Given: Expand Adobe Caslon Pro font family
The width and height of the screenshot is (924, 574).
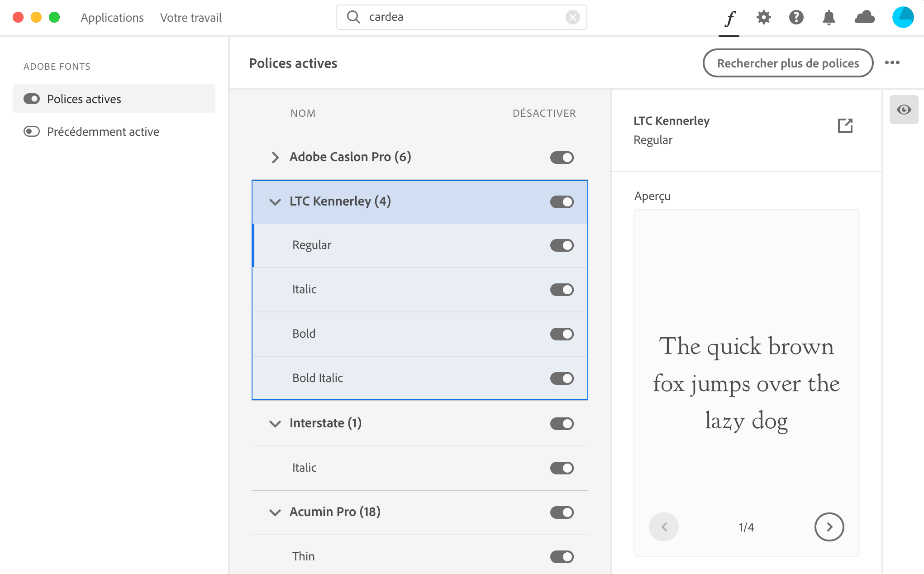Looking at the screenshot, I should pyautogui.click(x=275, y=157).
